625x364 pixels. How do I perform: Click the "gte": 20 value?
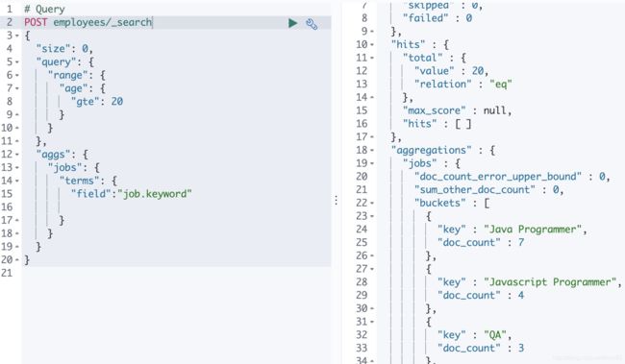(x=116, y=102)
